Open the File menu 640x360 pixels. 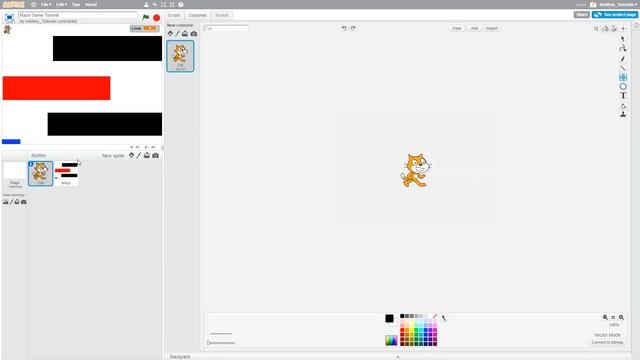click(x=46, y=4)
